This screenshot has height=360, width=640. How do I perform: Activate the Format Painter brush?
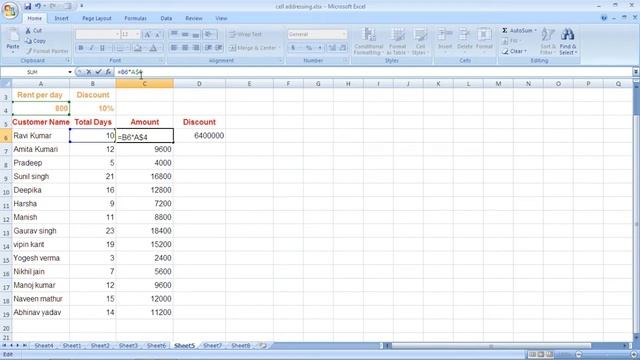(x=47, y=51)
